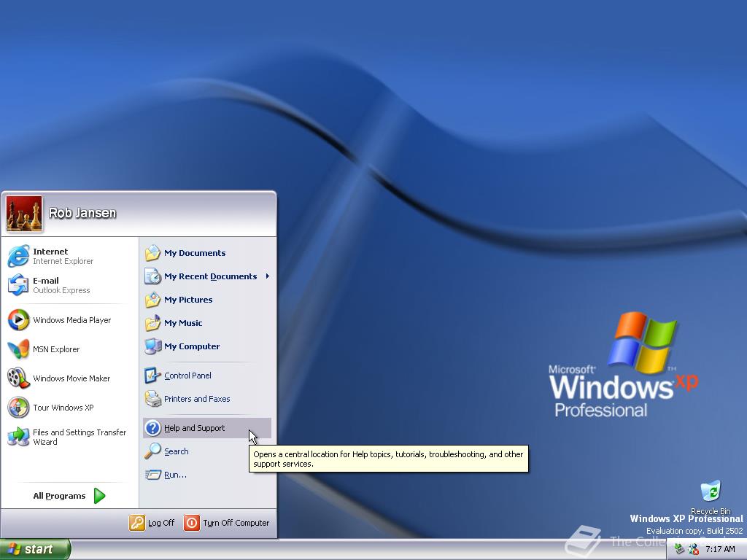Expand All Programs green arrow
The width and height of the screenshot is (747, 560).
coord(99,496)
